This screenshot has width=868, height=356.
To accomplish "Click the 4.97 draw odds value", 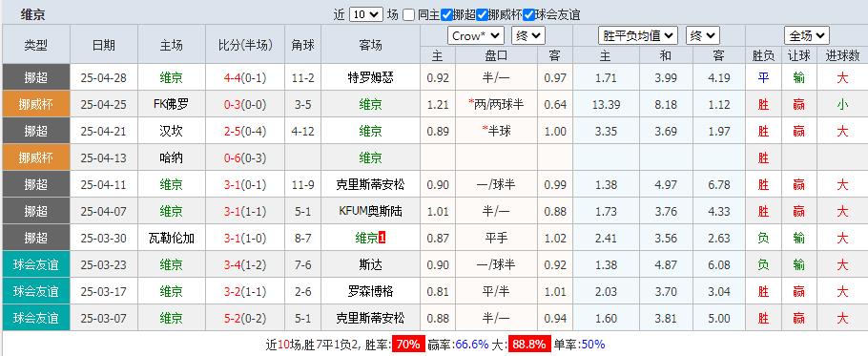I will point(666,184).
